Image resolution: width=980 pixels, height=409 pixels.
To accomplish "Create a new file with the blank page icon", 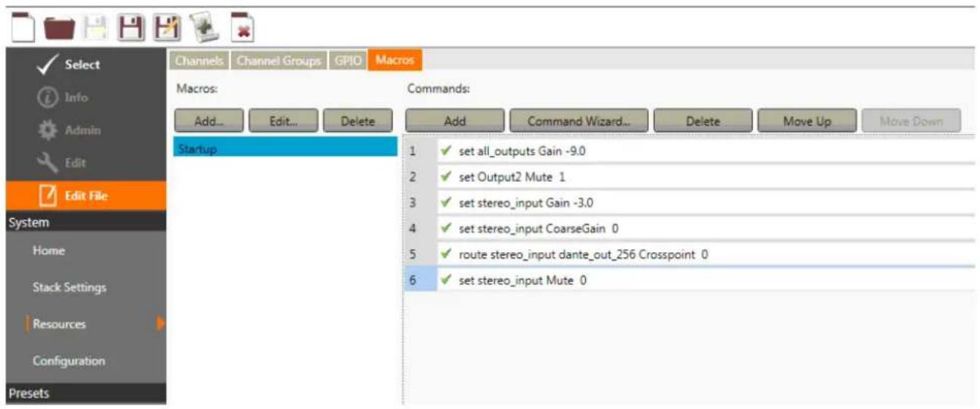I will [x=23, y=27].
